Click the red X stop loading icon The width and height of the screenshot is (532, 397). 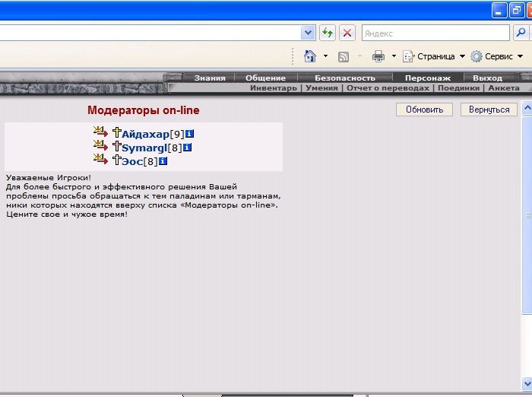(347, 33)
